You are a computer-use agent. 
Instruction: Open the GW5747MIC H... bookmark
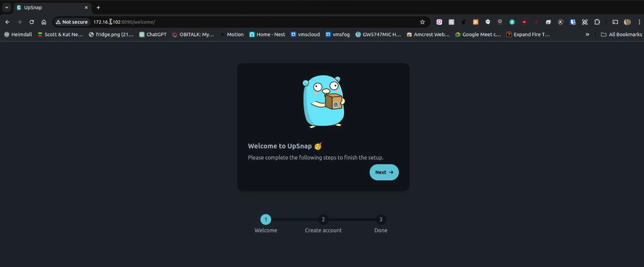(378, 35)
